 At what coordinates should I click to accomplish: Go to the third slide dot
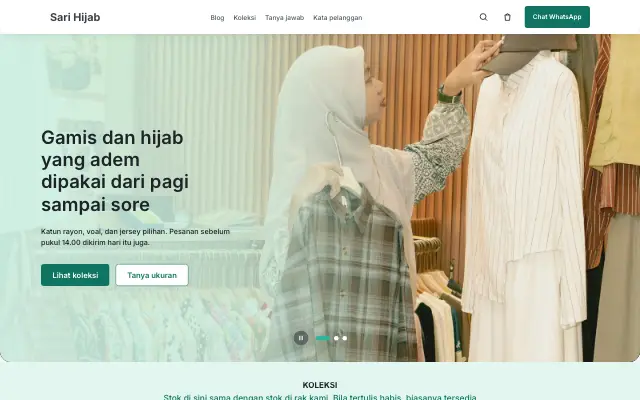pyautogui.click(x=344, y=338)
